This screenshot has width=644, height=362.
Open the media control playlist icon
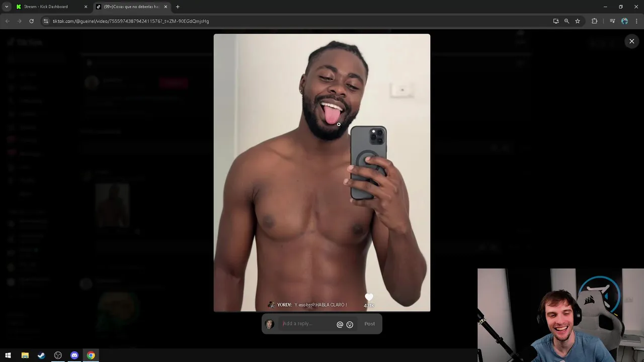[x=612, y=21]
